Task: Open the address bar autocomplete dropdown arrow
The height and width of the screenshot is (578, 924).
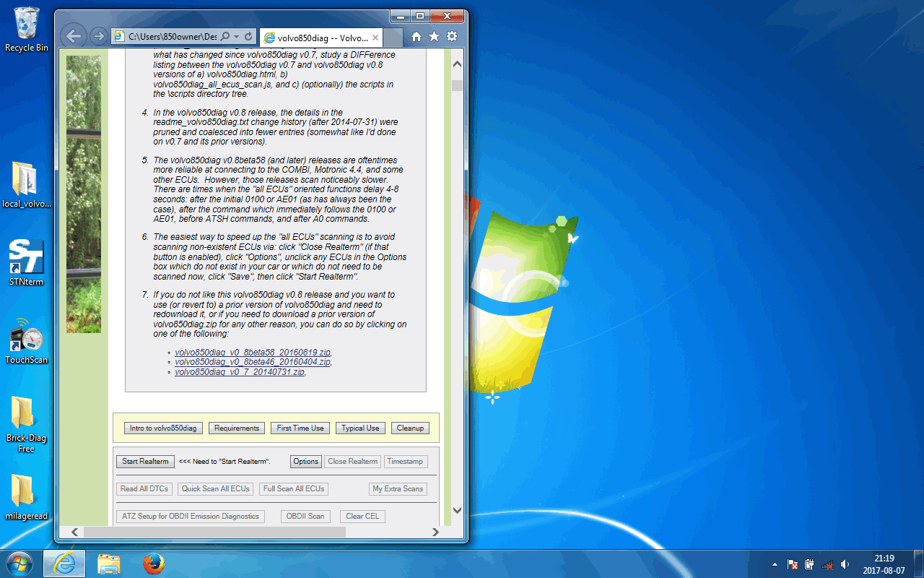Action: coord(236,36)
